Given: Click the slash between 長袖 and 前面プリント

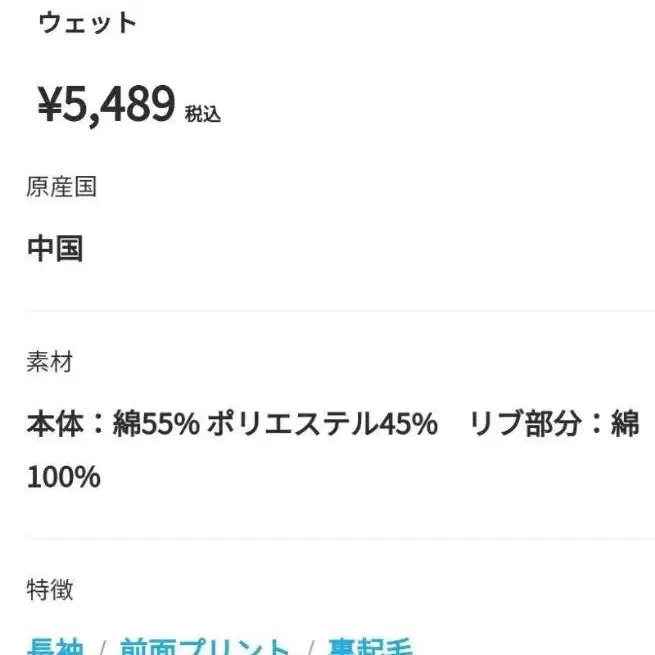Looking at the screenshot, I should pyautogui.click(x=102, y=646).
